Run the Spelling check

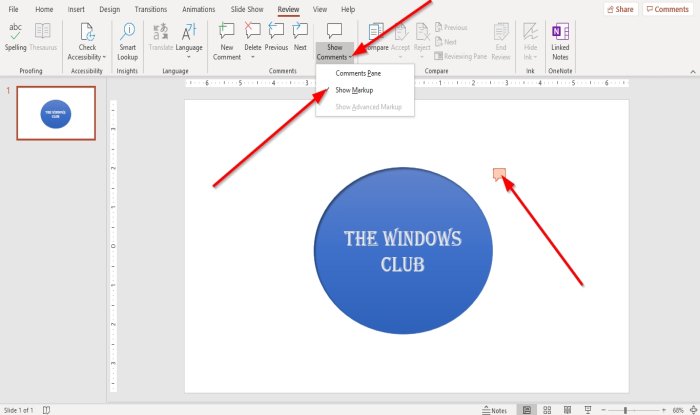point(16,37)
